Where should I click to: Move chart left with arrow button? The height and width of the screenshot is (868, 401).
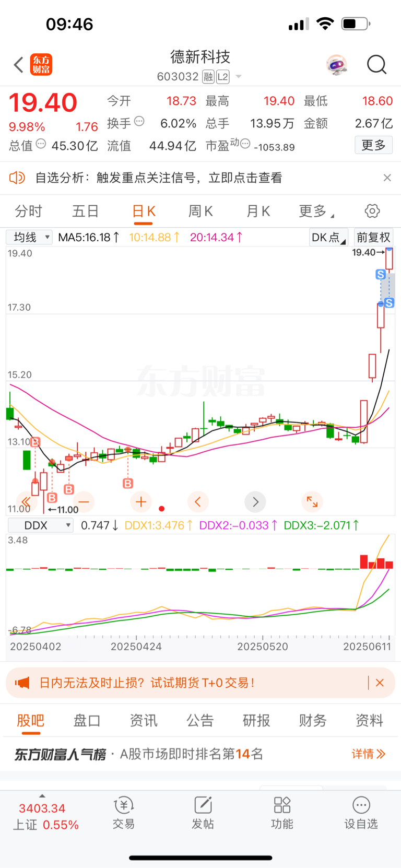[x=198, y=502]
